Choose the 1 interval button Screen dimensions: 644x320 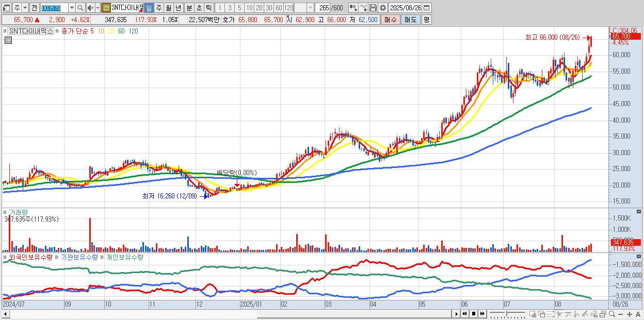(219, 8)
